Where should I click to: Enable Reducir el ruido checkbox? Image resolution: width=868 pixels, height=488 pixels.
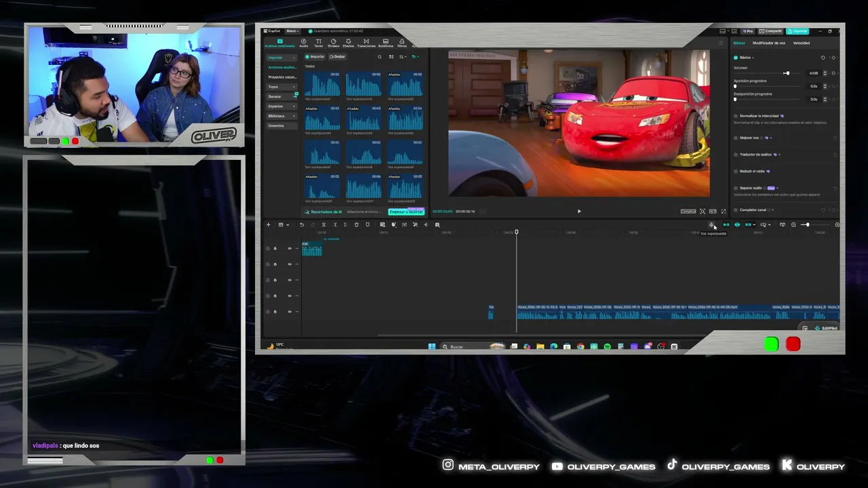(736, 171)
